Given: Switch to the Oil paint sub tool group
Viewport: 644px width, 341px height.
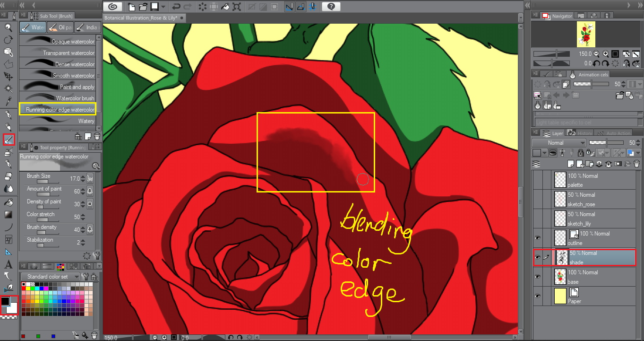Looking at the screenshot, I should click(60, 27).
